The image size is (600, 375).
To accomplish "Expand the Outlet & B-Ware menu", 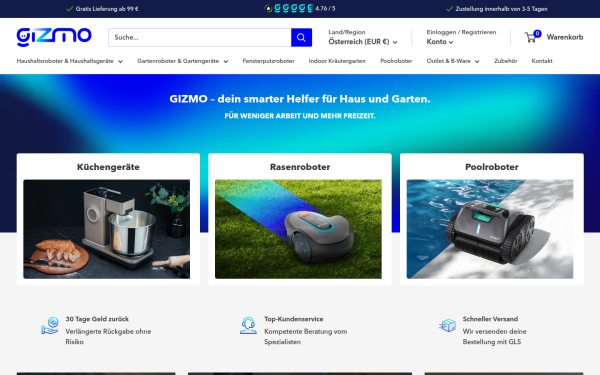I will click(453, 61).
